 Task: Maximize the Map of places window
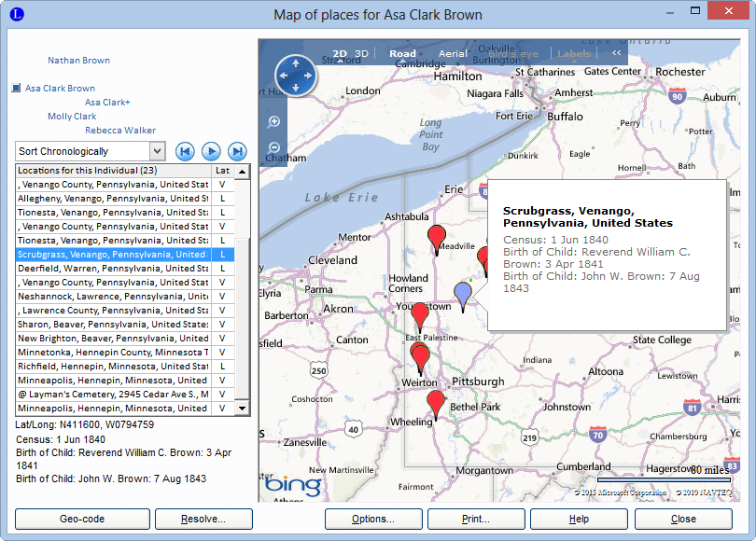(694, 10)
